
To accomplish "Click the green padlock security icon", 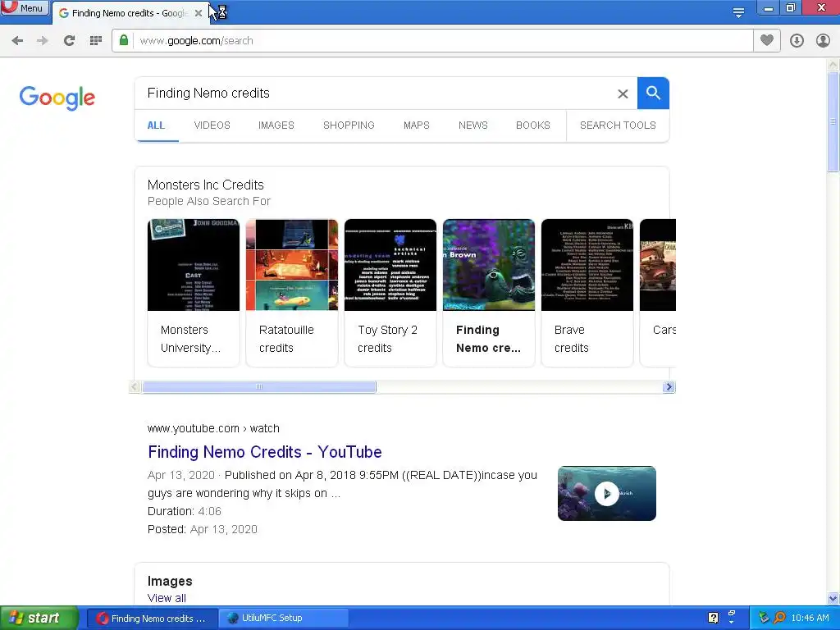I will [x=124, y=41].
